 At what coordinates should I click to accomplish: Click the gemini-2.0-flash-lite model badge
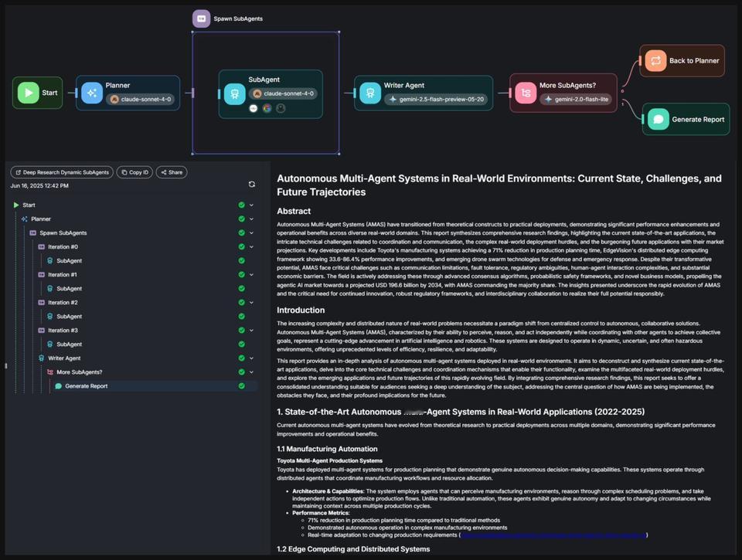click(x=577, y=100)
